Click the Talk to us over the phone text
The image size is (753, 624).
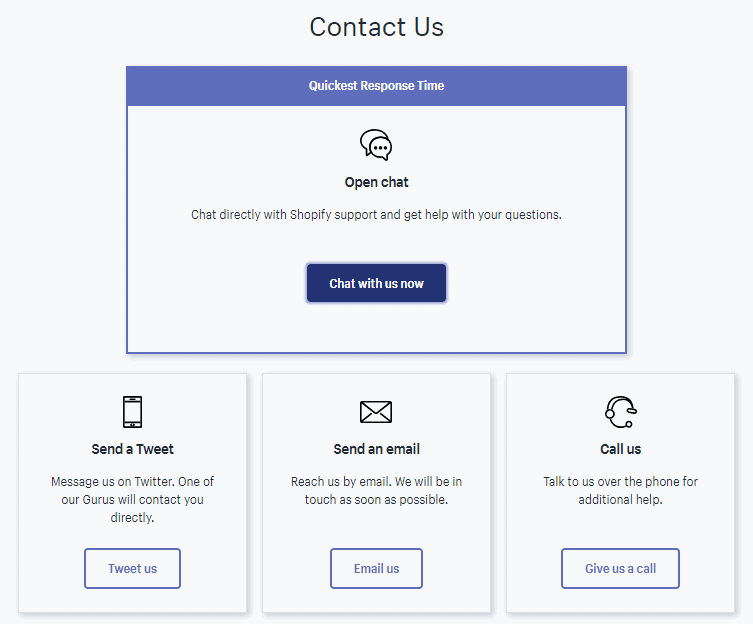pos(620,490)
